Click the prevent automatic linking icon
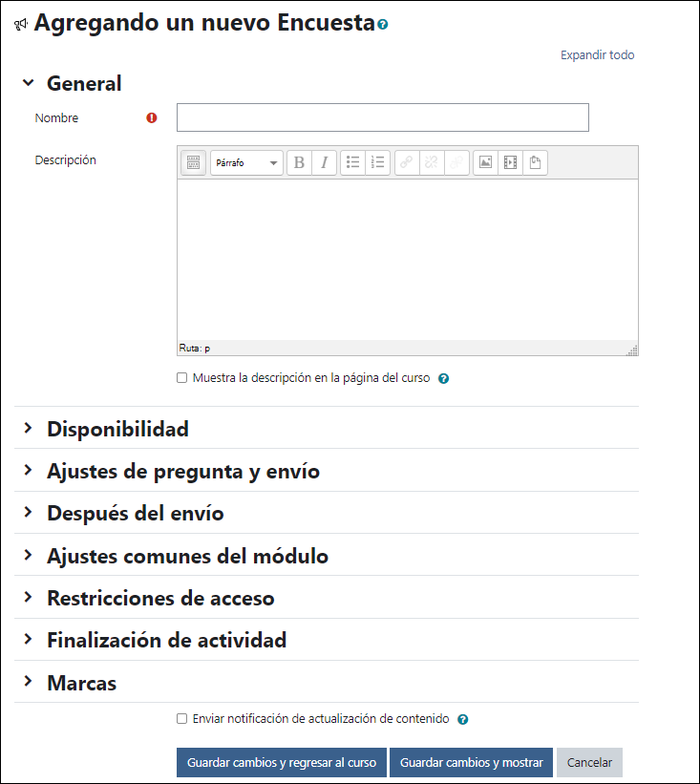 [x=456, y=162]
